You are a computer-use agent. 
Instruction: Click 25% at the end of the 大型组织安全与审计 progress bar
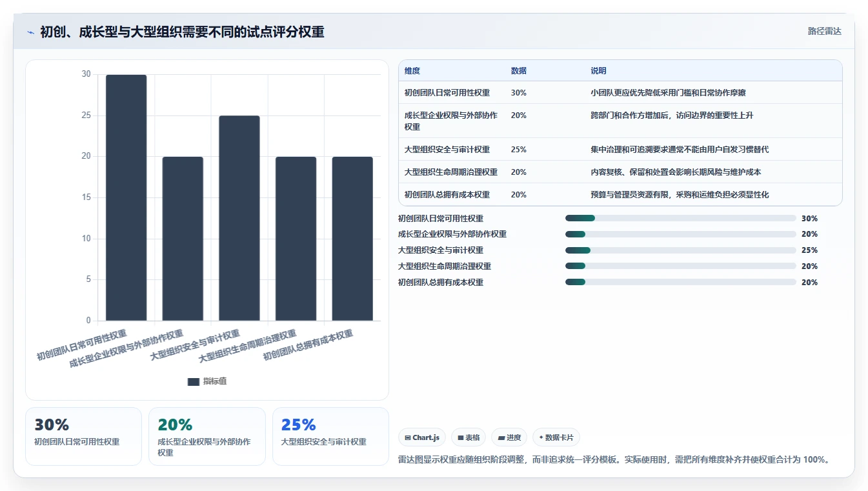809,250
